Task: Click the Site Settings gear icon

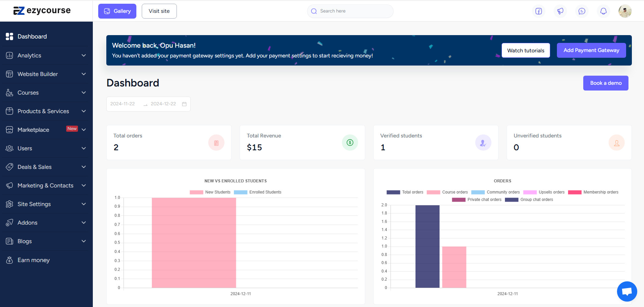Action: click(x=9, y=204)
